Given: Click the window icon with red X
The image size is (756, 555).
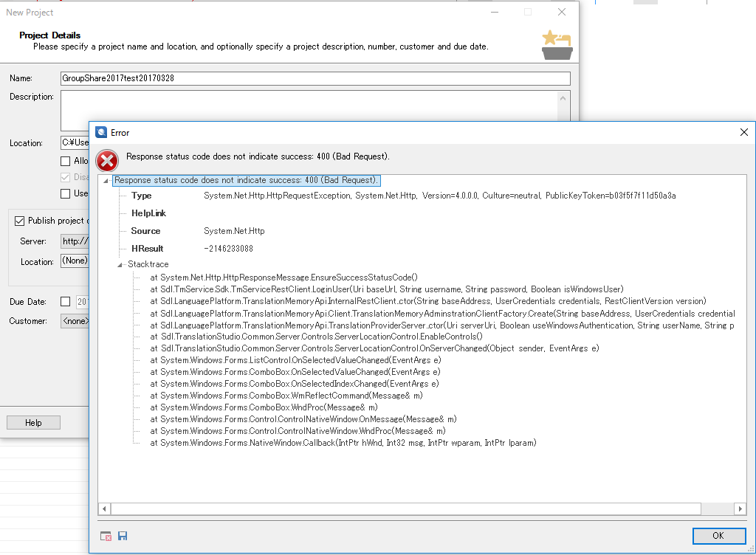Looking at the screenshot, I should pos(106,536).
